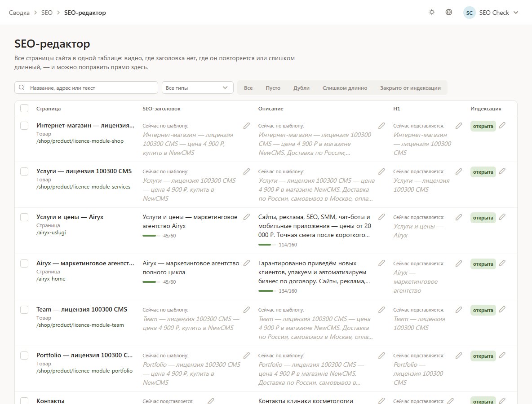This screenshot has width=532, height=404.
Task: Edit description pencil for airyx-home row
Action: point(381,263)
